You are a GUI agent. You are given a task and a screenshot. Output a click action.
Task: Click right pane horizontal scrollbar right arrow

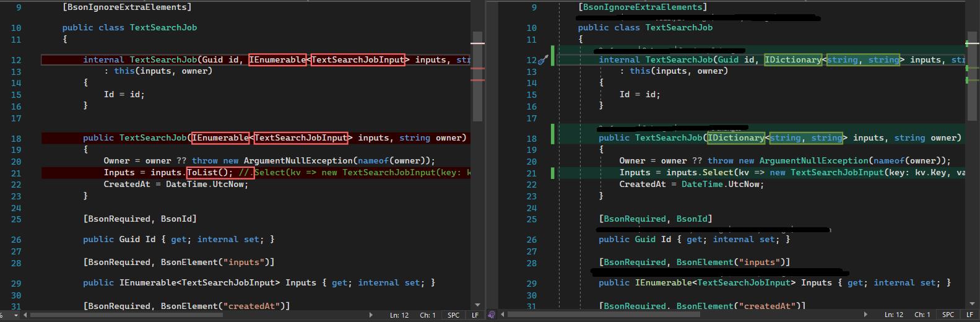pos(865,315)
